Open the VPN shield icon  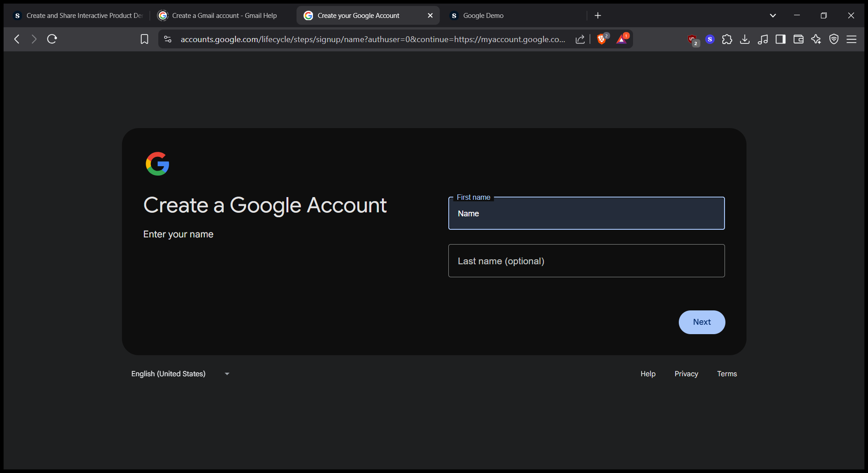coord(834,39)
